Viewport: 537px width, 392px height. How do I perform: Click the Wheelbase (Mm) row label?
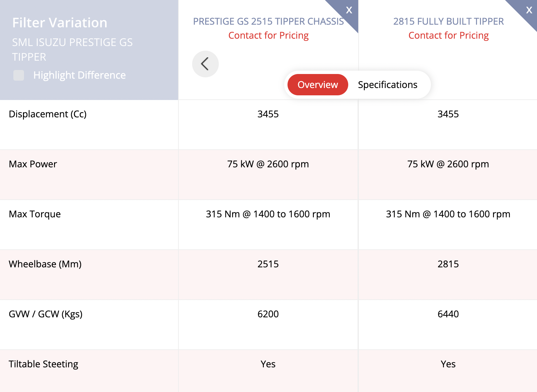45,264
